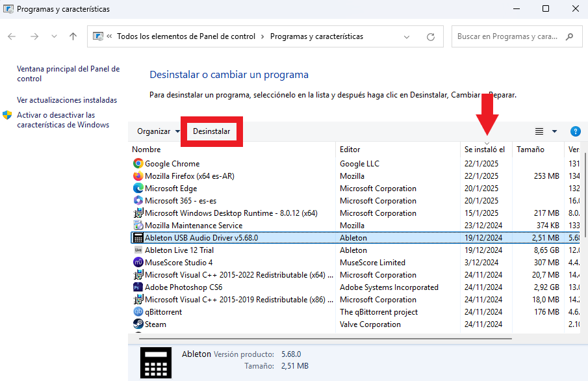Select the Microsoft 365 - es-es name
588x381 pixels.
pyautogui.click(x=181, y=201)
